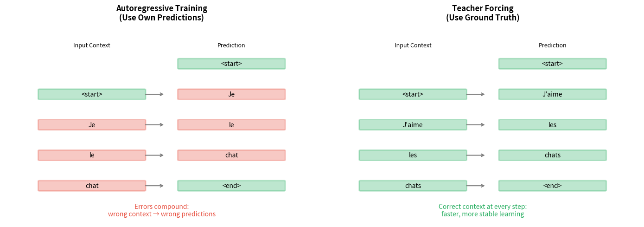Click the arrow after the red "le" input box
644x227 pixels.
(154, 155)
